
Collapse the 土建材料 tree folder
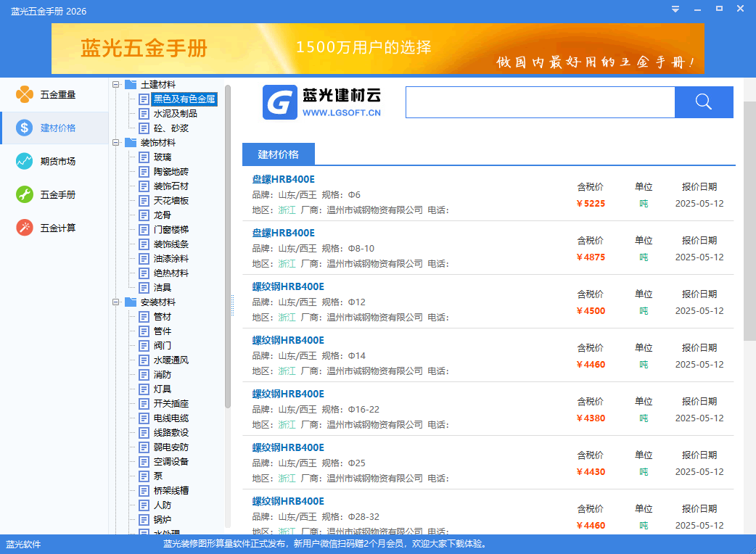(x=116, y=85)
